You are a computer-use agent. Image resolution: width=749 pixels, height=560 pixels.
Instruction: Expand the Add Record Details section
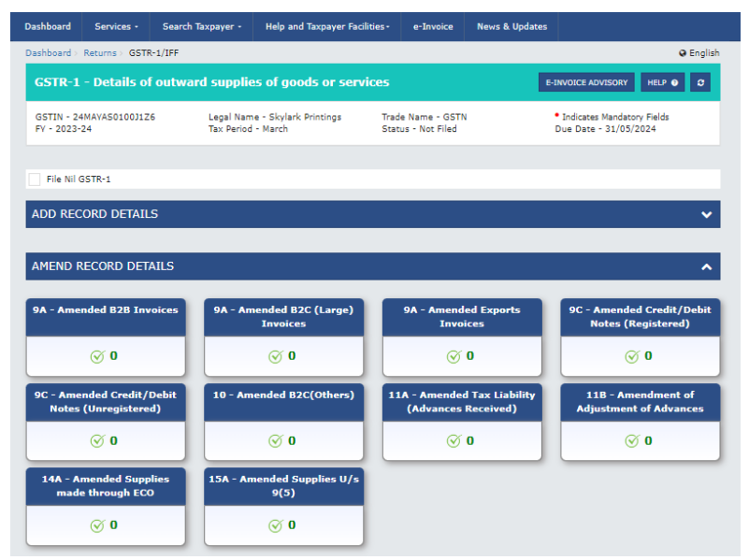click(x=372, y=214)
